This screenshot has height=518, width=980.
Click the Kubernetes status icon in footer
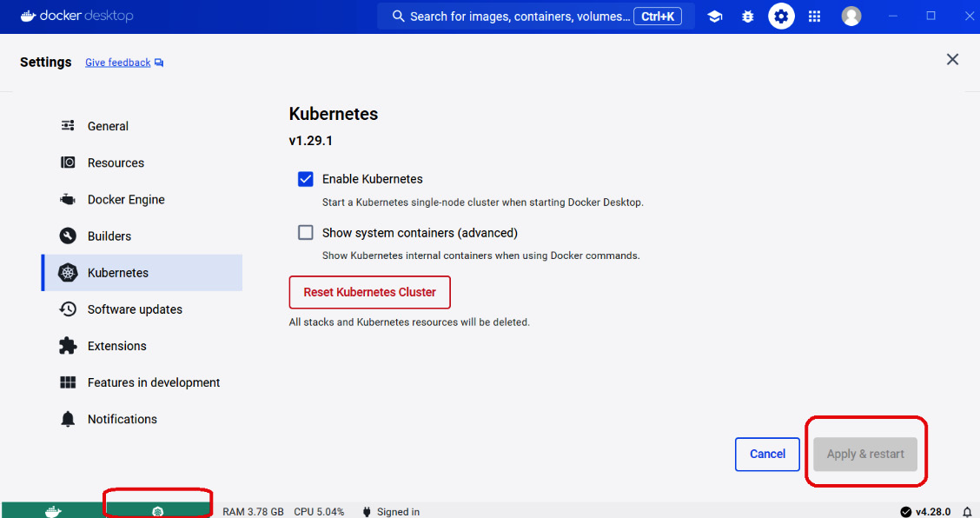point(157,511)
